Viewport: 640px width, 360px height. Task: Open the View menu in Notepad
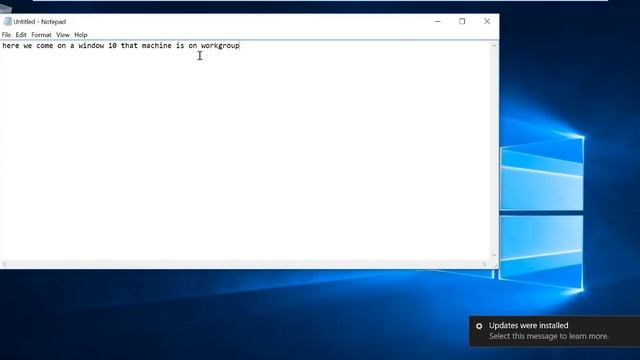[x=62, y=35]
